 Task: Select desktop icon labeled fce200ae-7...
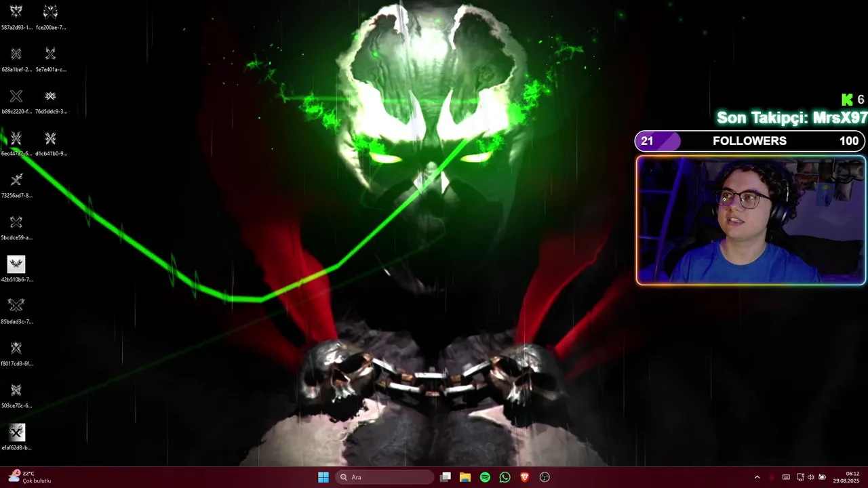tap(50, 17)
